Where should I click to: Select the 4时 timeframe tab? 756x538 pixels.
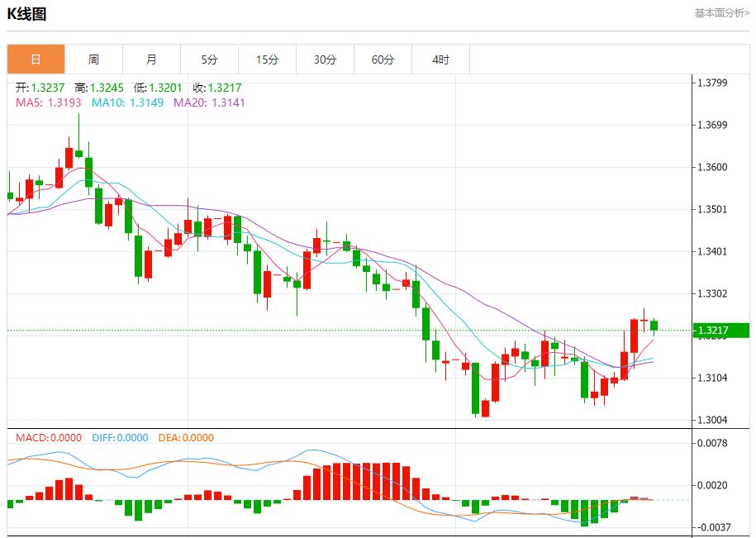tap(441, 59)
